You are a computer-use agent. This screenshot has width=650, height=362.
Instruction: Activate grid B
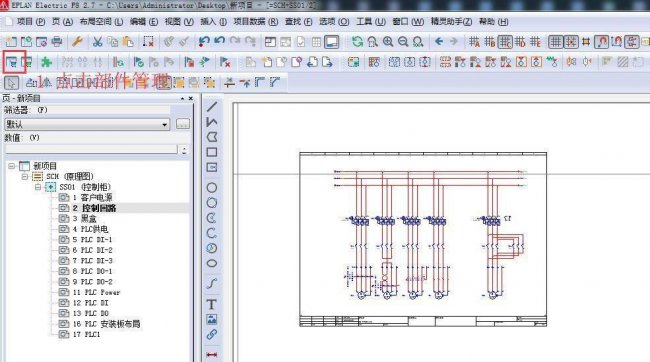click(x=490, y=41)
